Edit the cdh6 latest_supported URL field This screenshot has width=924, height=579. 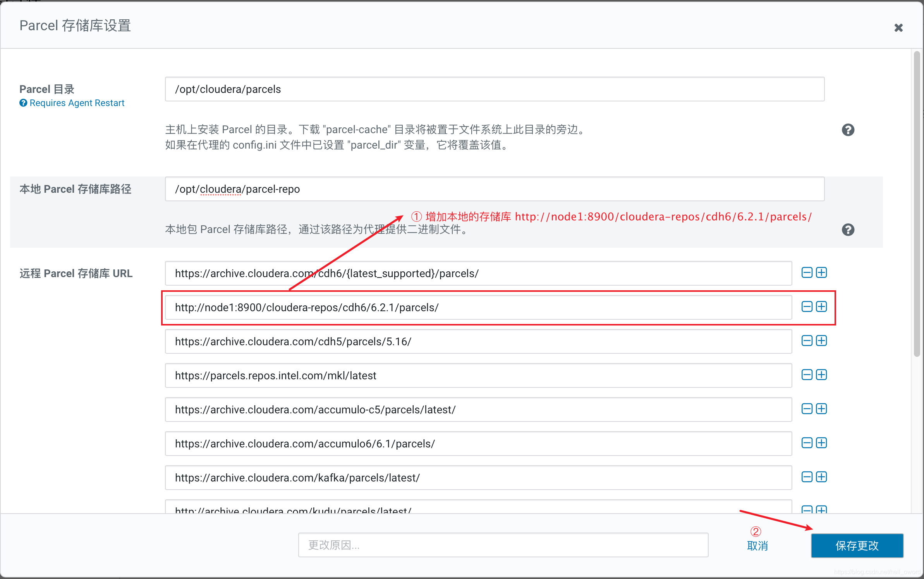tap(478, 273)
